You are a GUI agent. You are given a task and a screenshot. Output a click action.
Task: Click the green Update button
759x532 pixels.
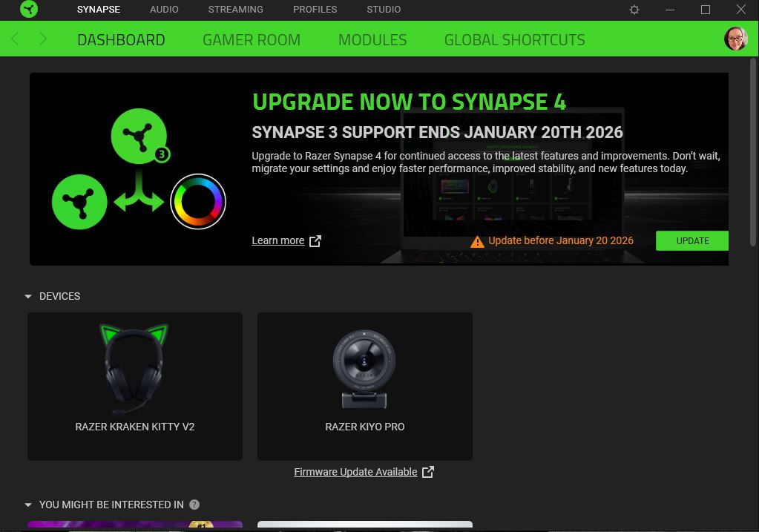692,240
